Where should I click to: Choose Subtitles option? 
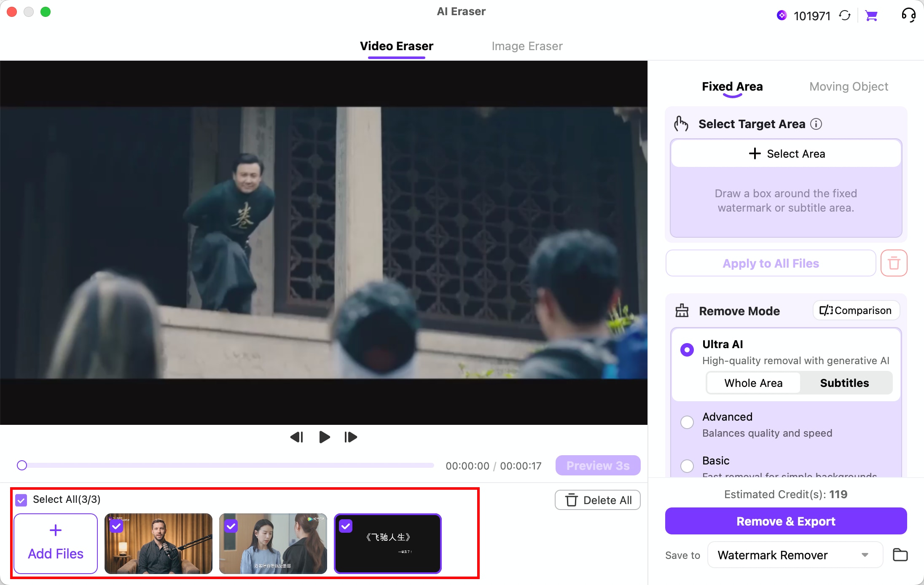844,383
